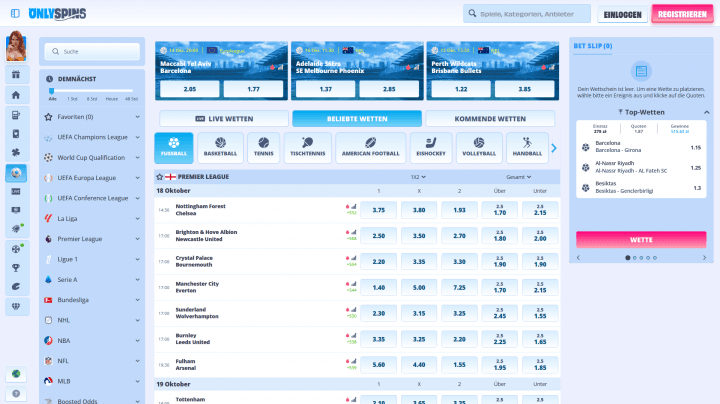This screenshot has height=404, width=720.
Task: Favorite the Premier League with star icon
Action: click(x=159, y=176)
